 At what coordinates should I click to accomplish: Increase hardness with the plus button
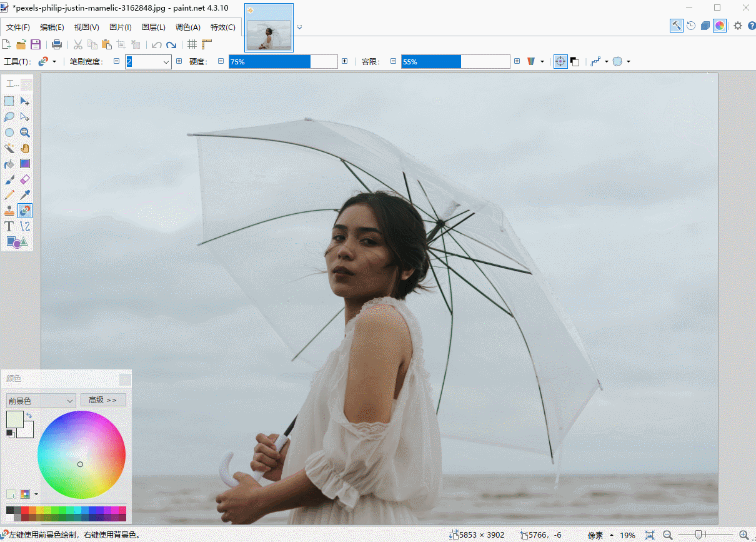click(x=344, y=61)
